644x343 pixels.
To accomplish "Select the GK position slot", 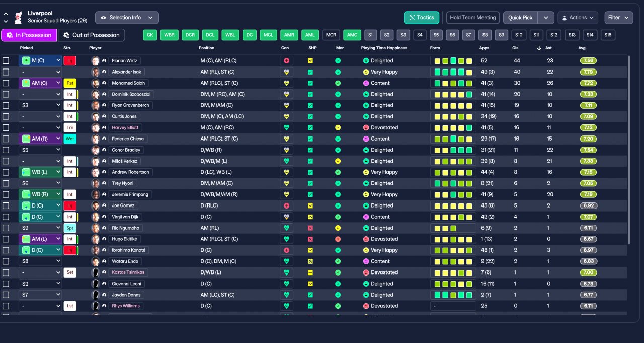I will point(150,35).
